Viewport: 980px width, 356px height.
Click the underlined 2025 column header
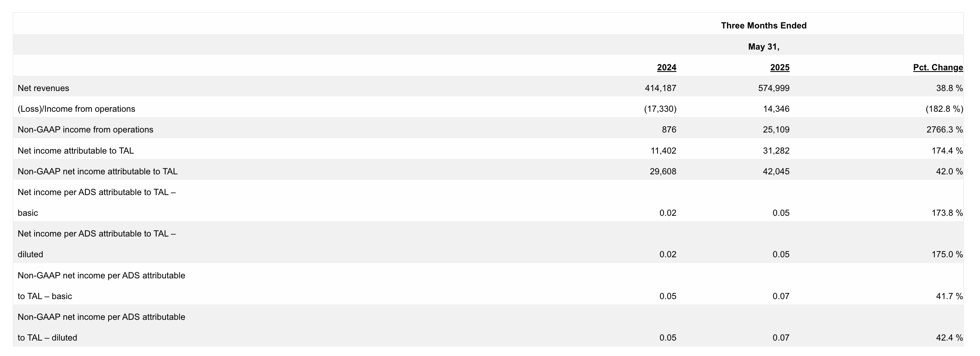[780, 67]
